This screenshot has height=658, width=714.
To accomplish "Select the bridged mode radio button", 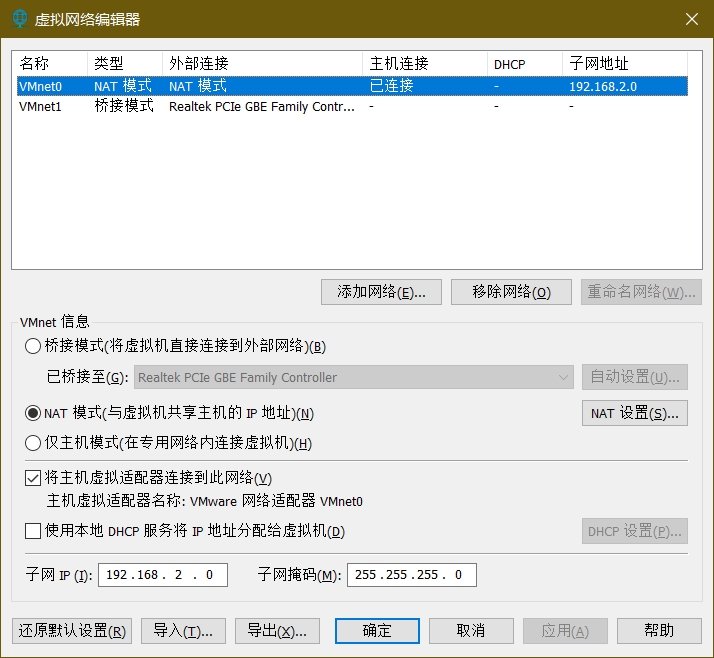I will click(33, 346).
